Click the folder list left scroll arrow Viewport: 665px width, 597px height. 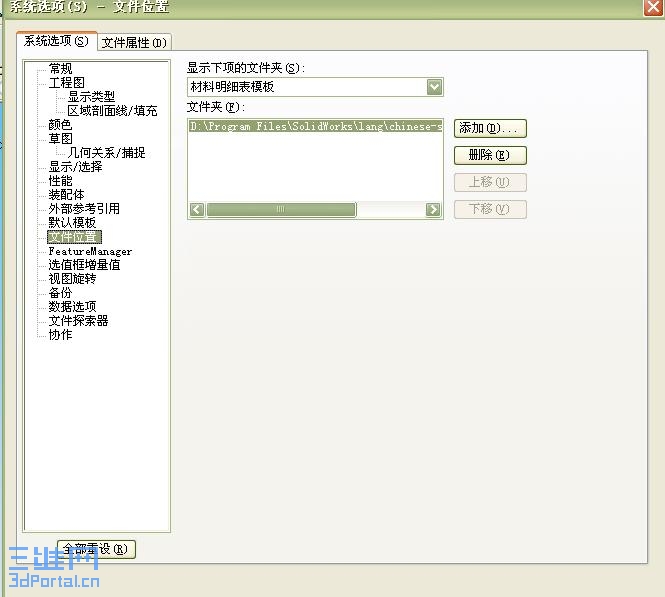point(197,209)
